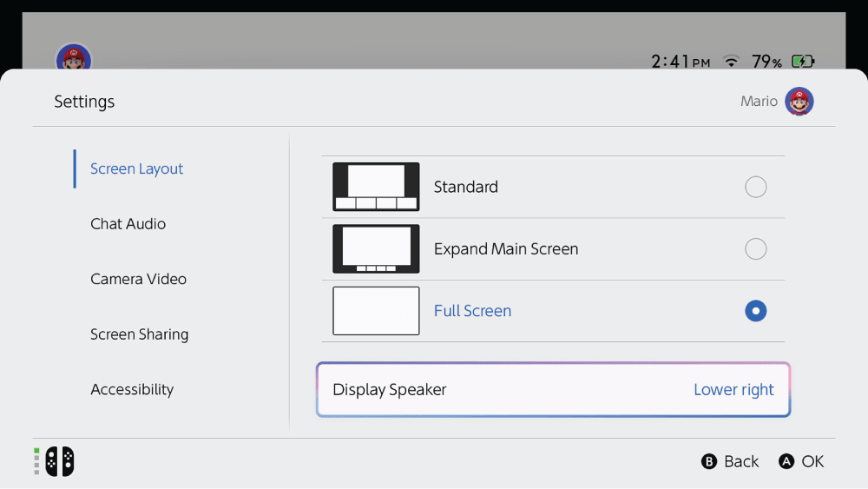The image size is (868, 489).
Task: Open the Screen Sharing section
Action: 140,334
